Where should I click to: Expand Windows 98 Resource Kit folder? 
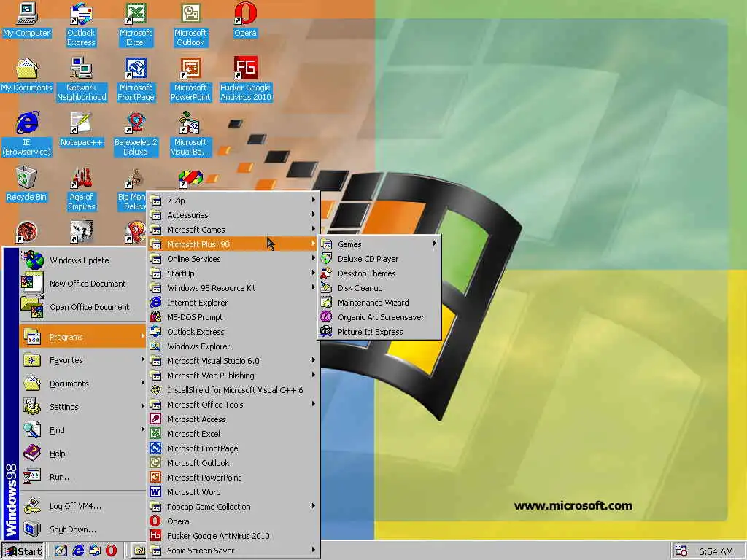pos(233,287)
